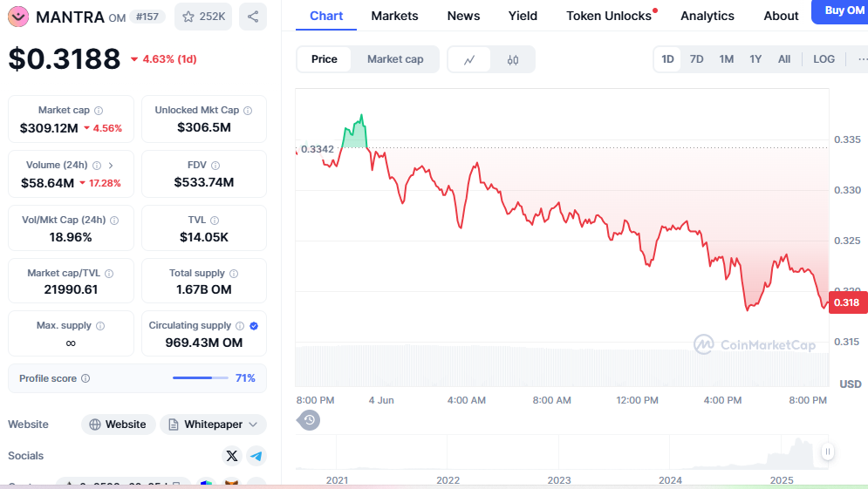Select the Market cap chart toggle
The width and height of the screenshot is (868, 489).
395,59
